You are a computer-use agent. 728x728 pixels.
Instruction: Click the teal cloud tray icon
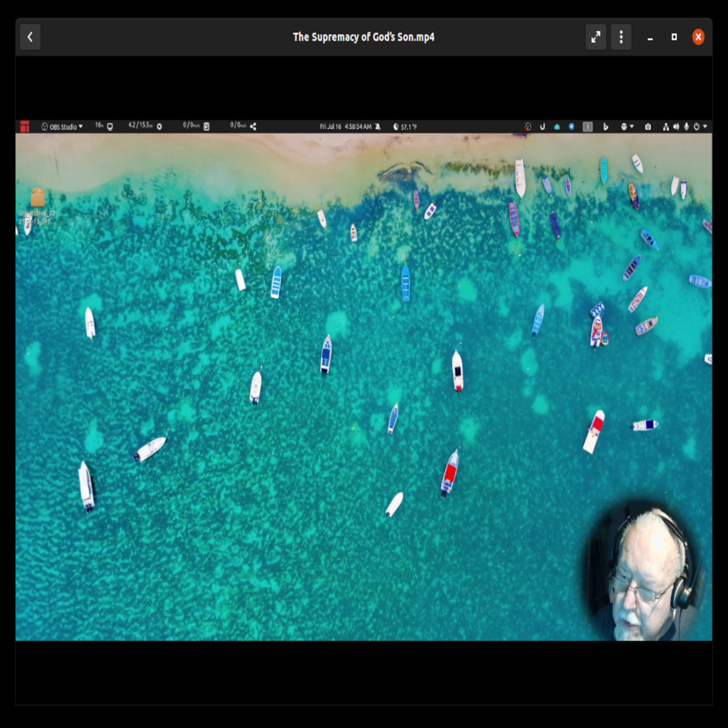(557, 127)
